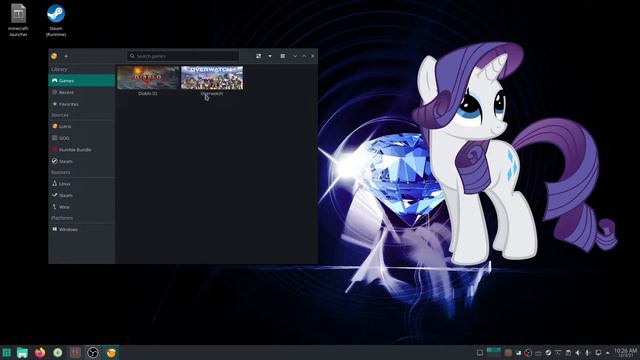The image size is (640, 360).
Task: Focus the Search games field
Action: (x=183, y=56)
